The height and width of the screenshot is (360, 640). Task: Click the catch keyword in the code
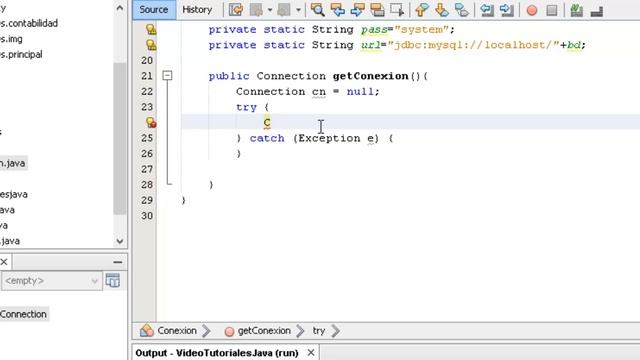267,138
